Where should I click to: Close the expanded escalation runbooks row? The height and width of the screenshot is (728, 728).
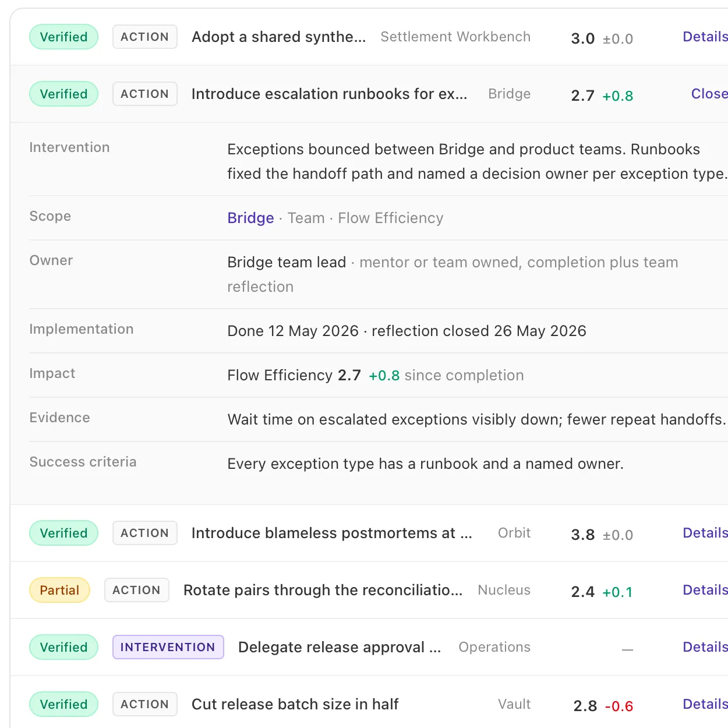[x=709, y=94]
